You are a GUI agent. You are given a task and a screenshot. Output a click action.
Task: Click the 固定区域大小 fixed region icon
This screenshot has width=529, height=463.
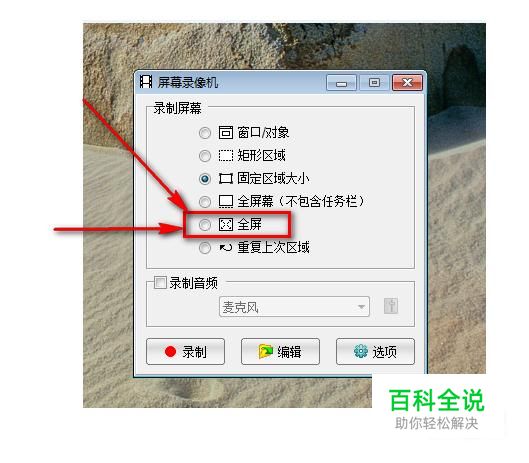226,179
